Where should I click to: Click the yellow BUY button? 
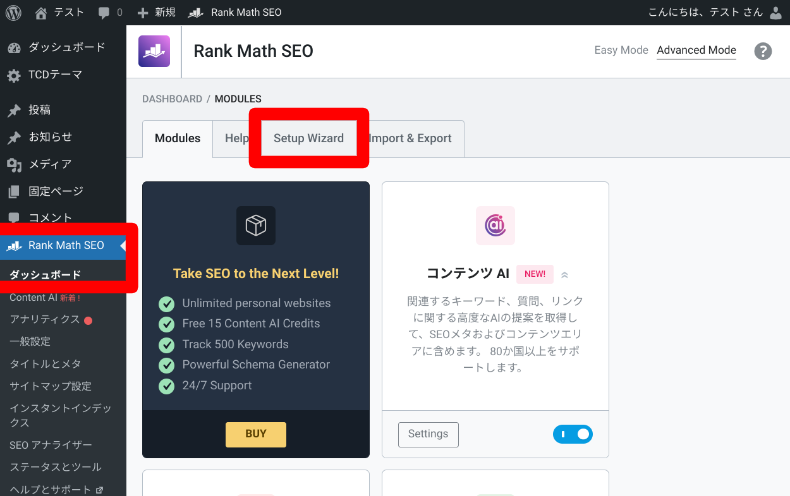(256, 434)
